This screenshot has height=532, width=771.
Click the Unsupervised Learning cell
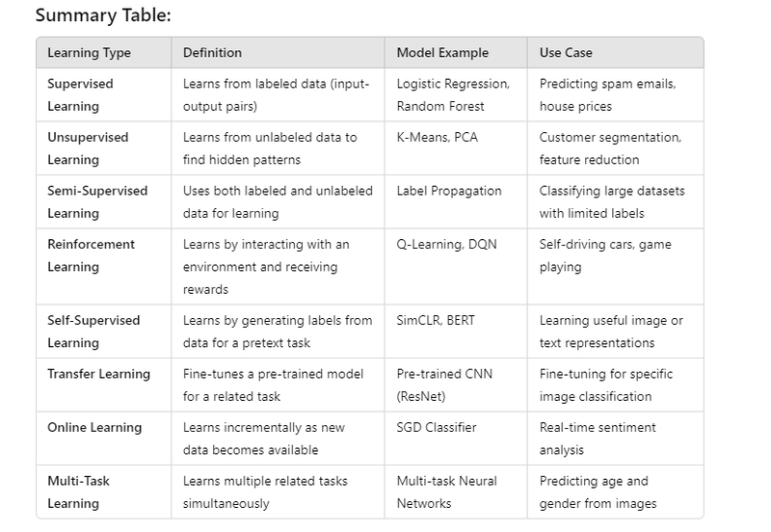click(88, 148)
